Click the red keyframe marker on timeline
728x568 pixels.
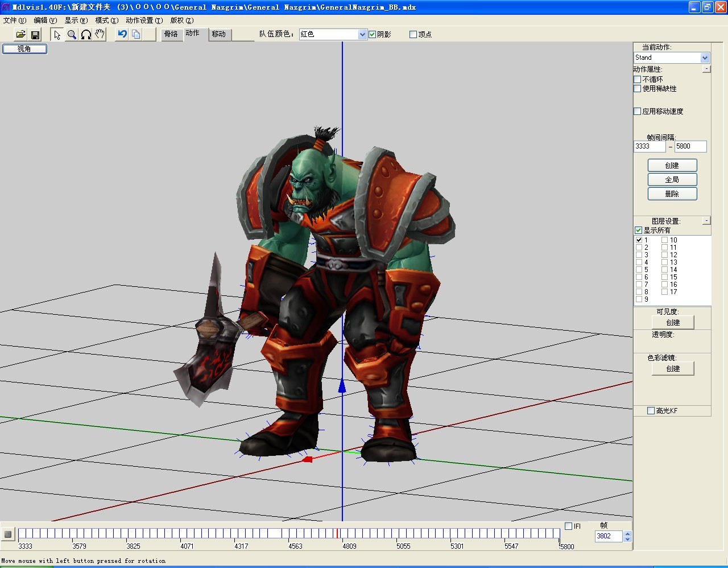click(337, 533)
